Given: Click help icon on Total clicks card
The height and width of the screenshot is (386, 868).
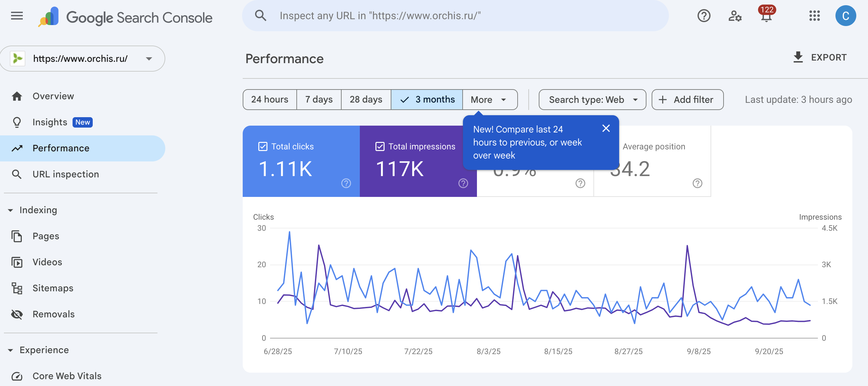Looking at the screenshot, I should click(x=346, y=183).
